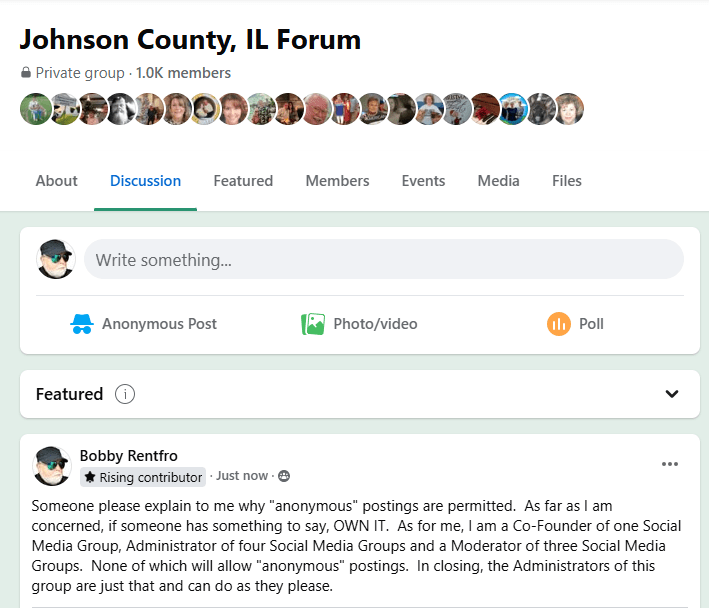Click the Anonymous Post incognito icon

tap(81, 324)
